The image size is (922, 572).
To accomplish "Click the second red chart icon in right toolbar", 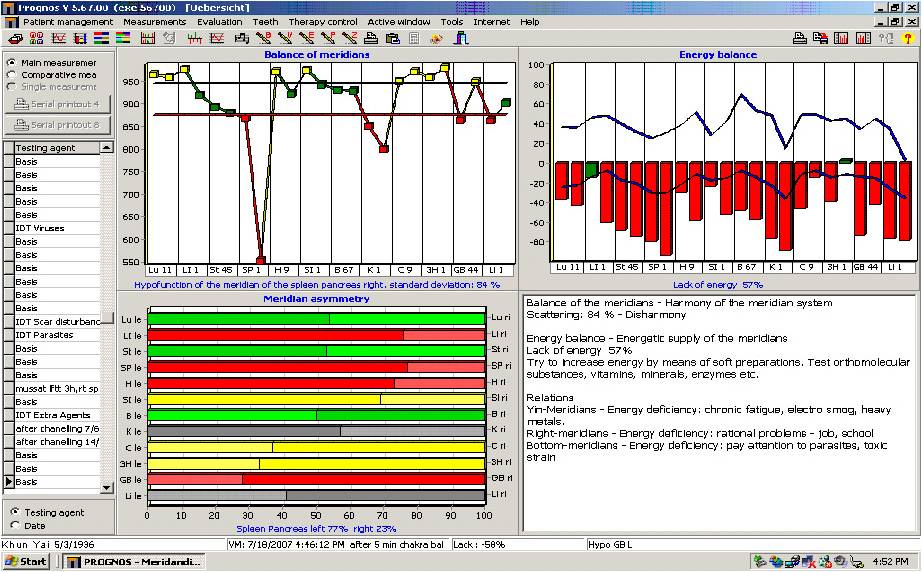I will [x=863, y=39].
